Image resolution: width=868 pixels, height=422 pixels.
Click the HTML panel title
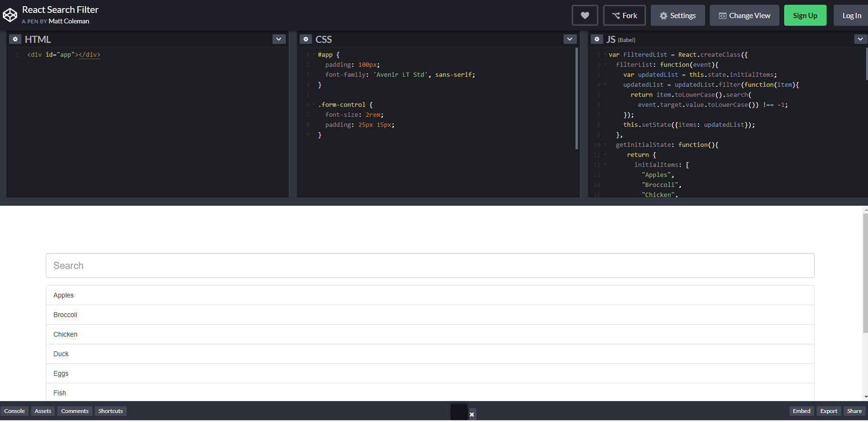[x=38, y=40]
